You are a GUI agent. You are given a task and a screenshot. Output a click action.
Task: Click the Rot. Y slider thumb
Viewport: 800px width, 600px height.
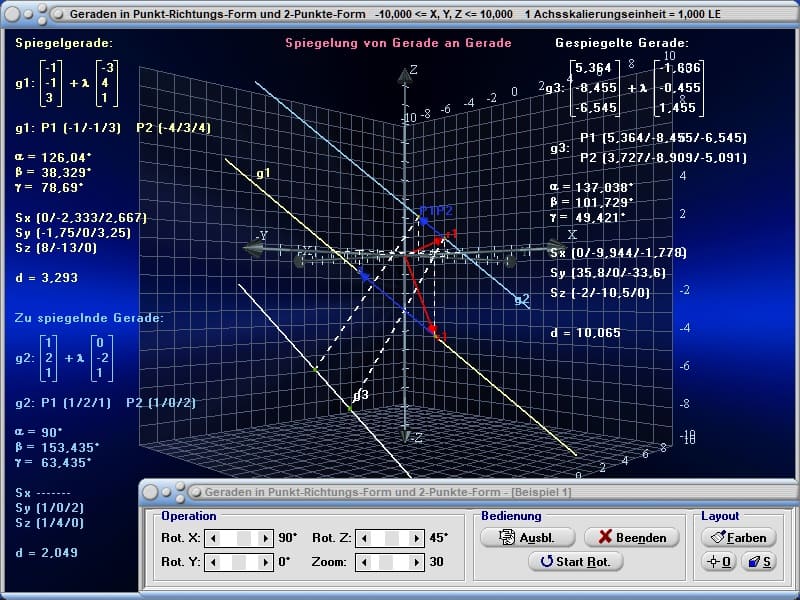239,562
